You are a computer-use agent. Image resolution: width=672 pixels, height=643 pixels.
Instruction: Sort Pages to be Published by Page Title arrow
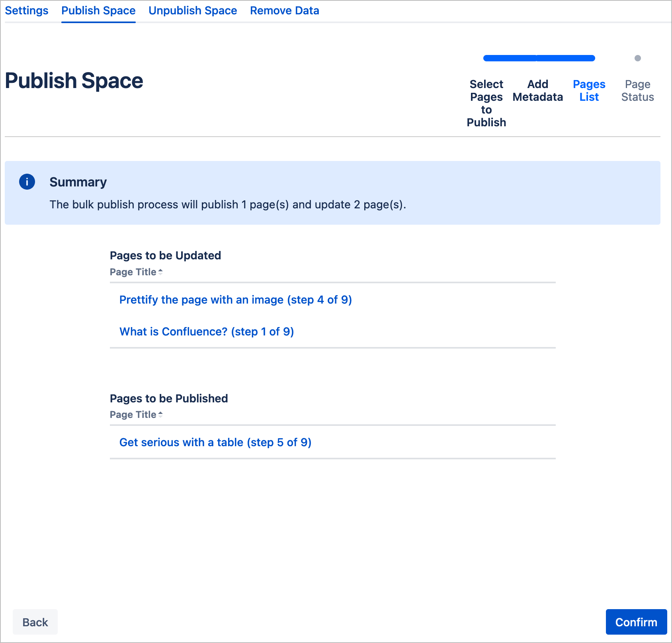160,415
